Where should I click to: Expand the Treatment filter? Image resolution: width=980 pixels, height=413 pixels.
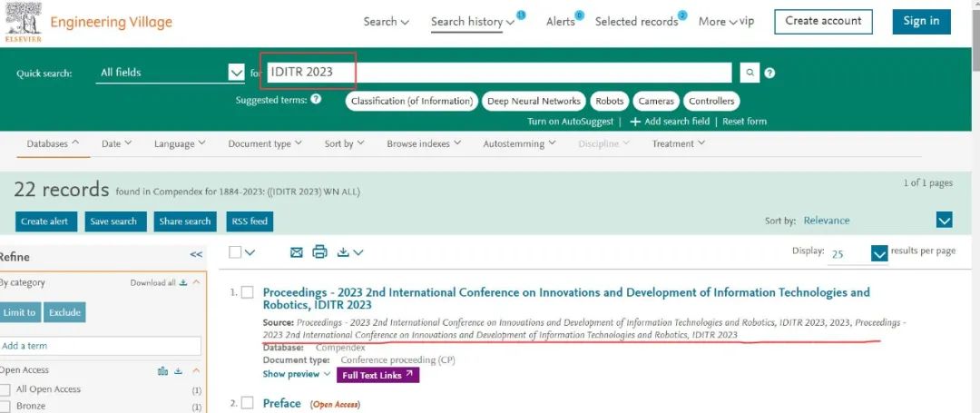point(678,143)
